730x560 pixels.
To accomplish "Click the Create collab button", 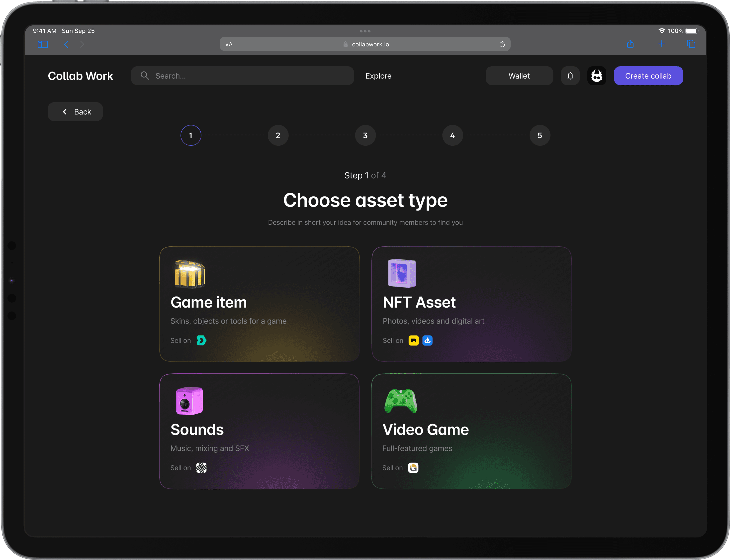I will [648, 76].
